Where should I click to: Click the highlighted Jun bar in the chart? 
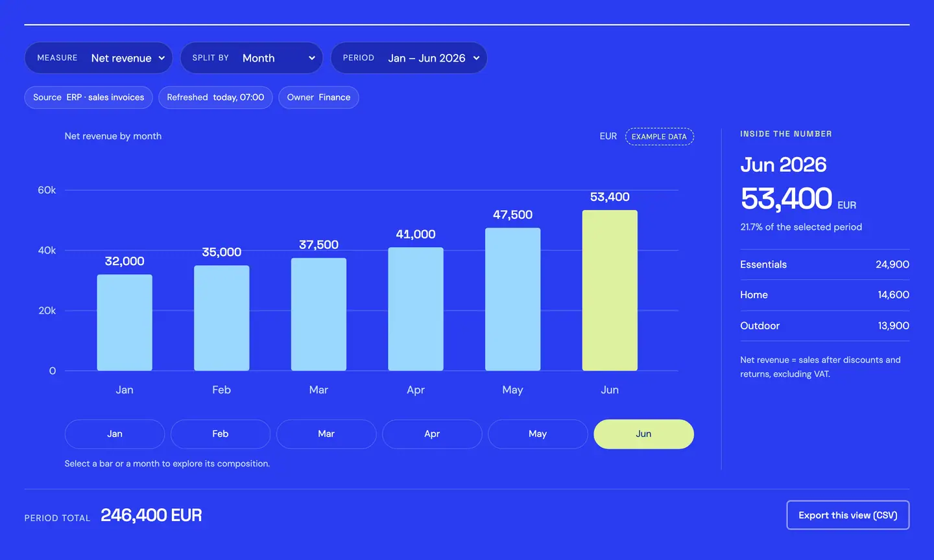coord(610,290)
